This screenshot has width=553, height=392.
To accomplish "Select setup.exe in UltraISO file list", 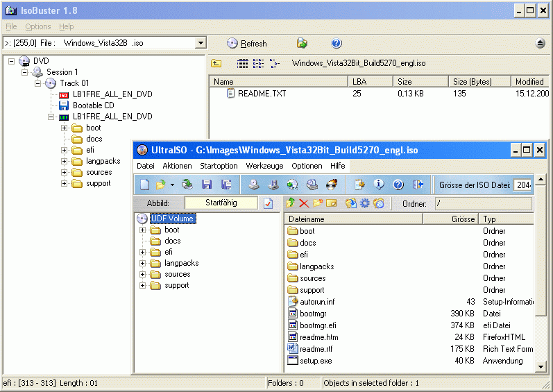I will click(316, 361).
